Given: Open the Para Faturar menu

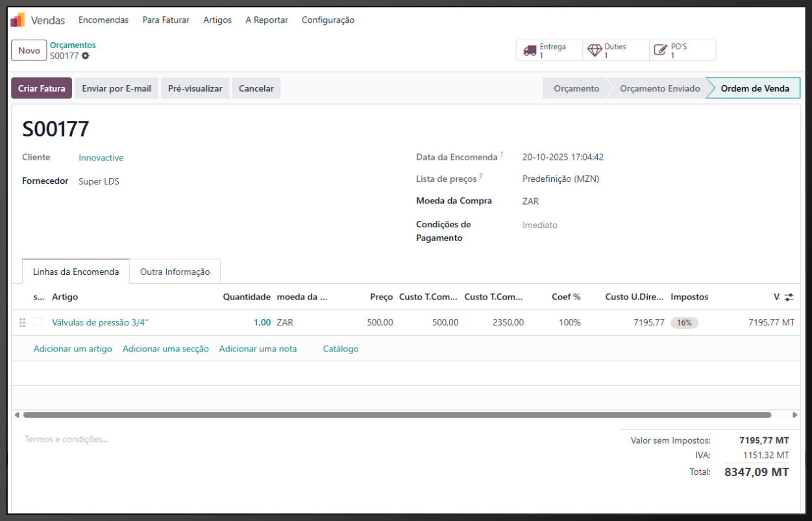Looking at the screenshot, I should coord(166,20).
